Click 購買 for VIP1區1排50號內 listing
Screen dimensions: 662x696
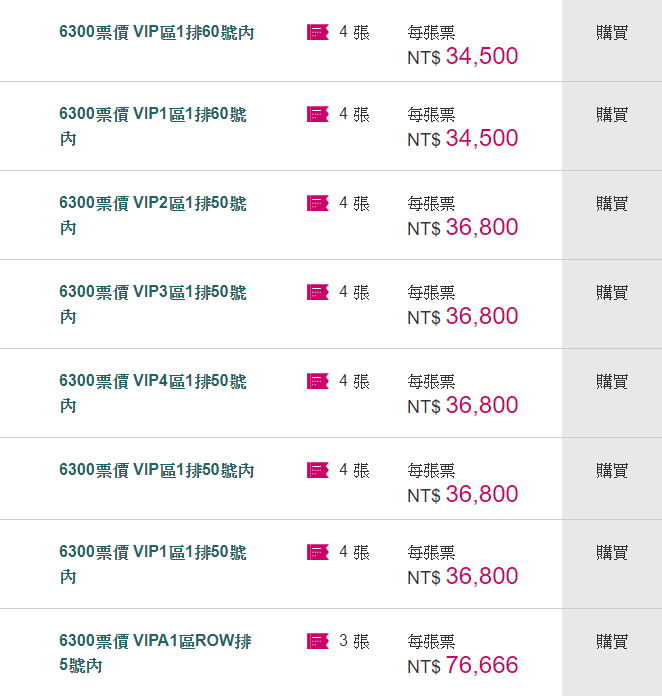coord(612,553)
